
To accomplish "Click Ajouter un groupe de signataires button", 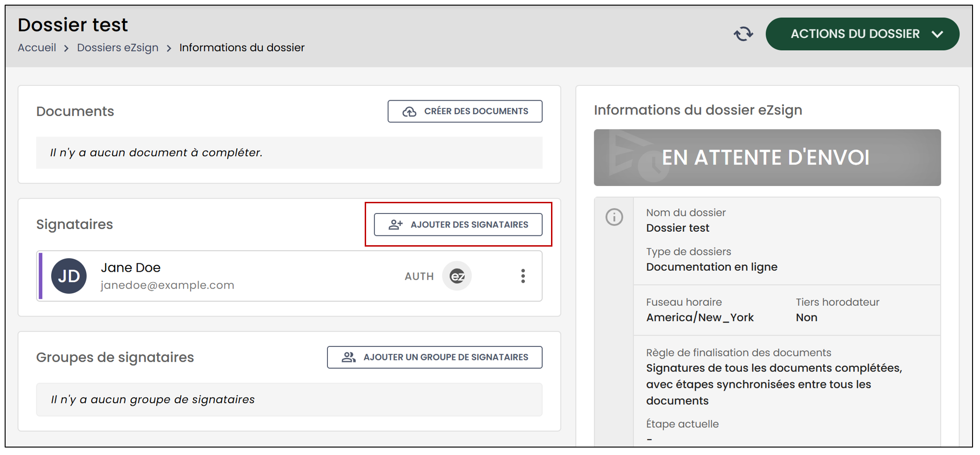I will pyautogui.click(x=435, y=357).
